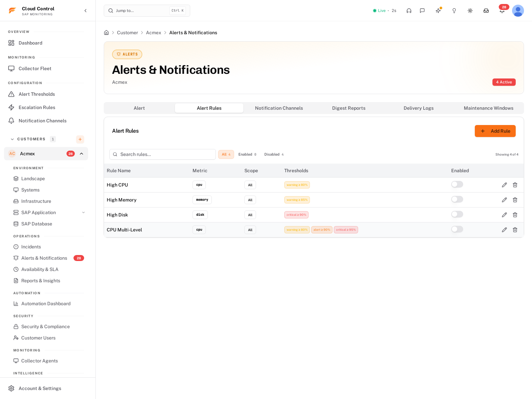Open Infrastructure in the sidebar
Viewport: 532px width, 399px height.
coord(49,201)
